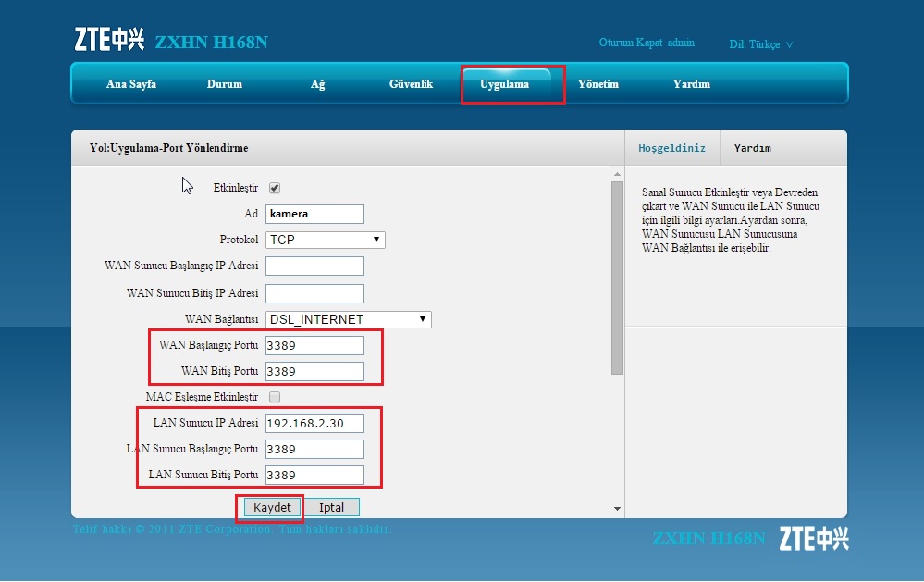Open the Protokol TCP dropdown
The image size is (924, 582).
coord(326,240)
